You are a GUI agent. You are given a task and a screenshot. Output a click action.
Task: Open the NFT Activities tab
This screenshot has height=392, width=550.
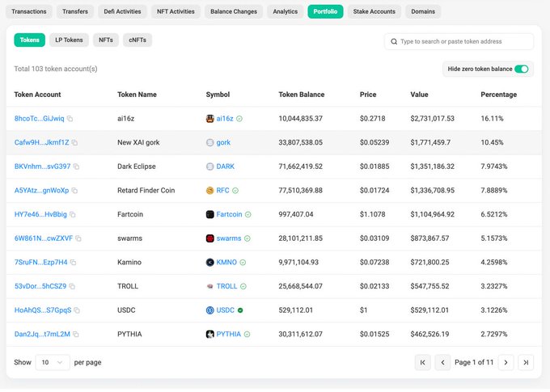[175, 12]
